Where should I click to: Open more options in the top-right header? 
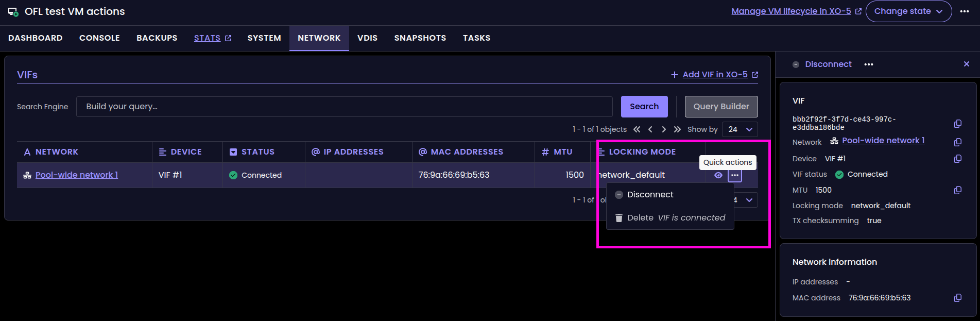pyautogui.click(x=965, y=11)
